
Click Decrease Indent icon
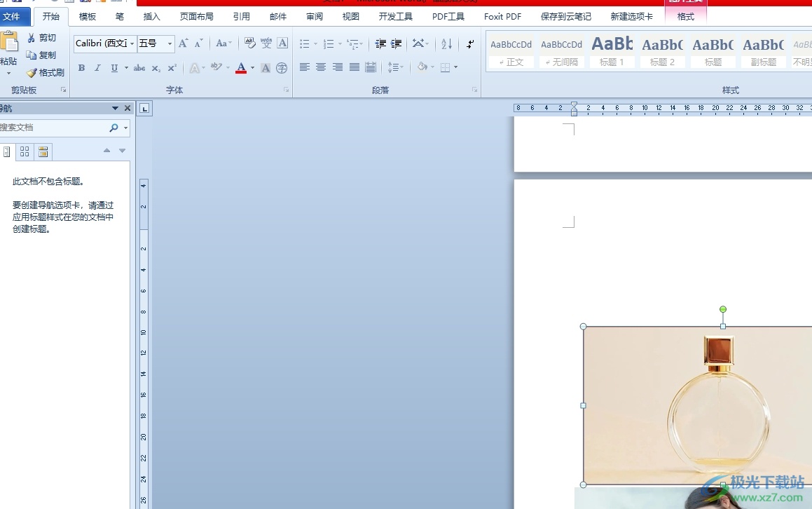(x=380, y=43)
